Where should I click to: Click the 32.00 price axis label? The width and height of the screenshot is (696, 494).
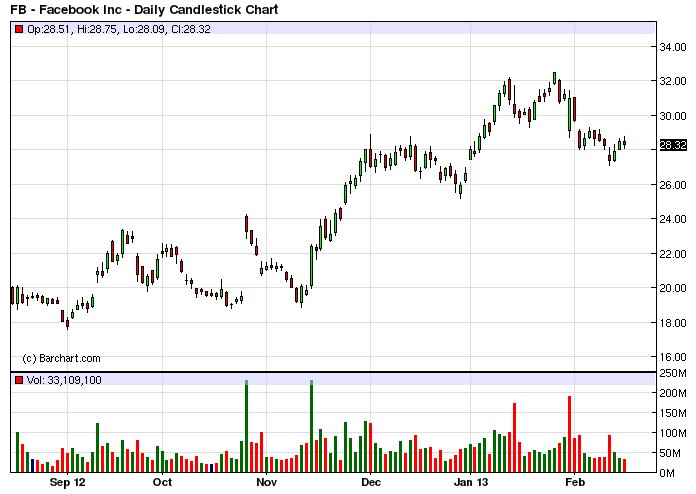point(673,81)
